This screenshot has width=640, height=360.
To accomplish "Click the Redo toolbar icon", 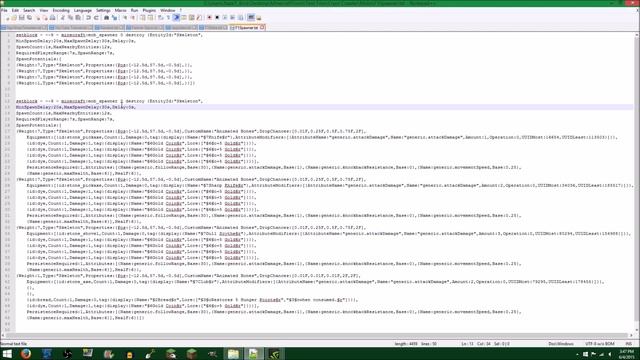I will click(x=96, y=18).
